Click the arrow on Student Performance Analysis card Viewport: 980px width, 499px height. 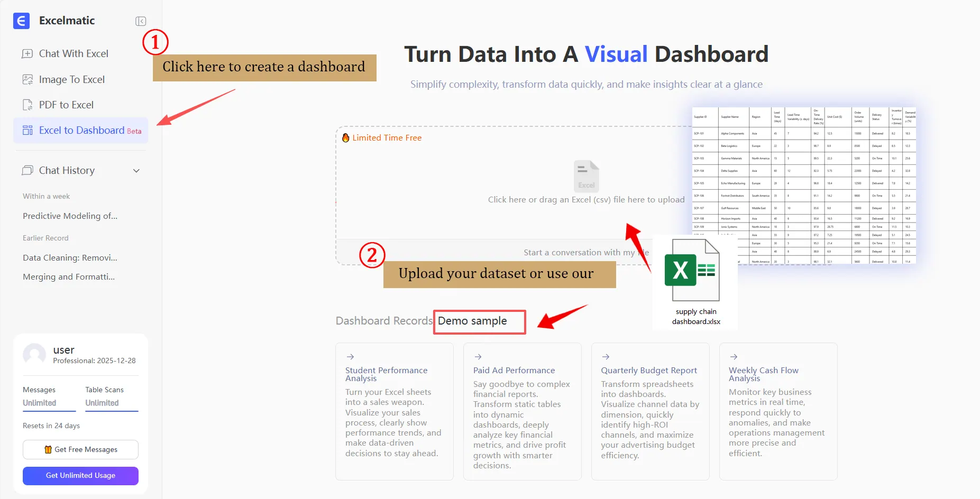(350, 356)
